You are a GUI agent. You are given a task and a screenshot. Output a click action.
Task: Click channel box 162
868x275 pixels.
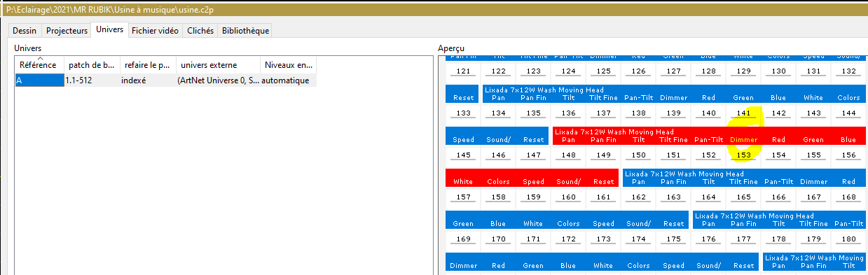point(638,197)
